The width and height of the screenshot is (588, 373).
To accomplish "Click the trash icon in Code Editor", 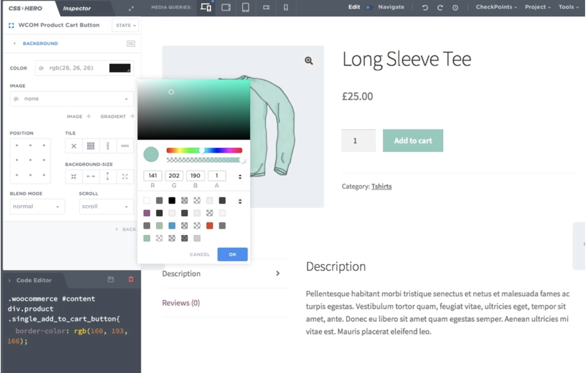I will [x=131, y=279].
